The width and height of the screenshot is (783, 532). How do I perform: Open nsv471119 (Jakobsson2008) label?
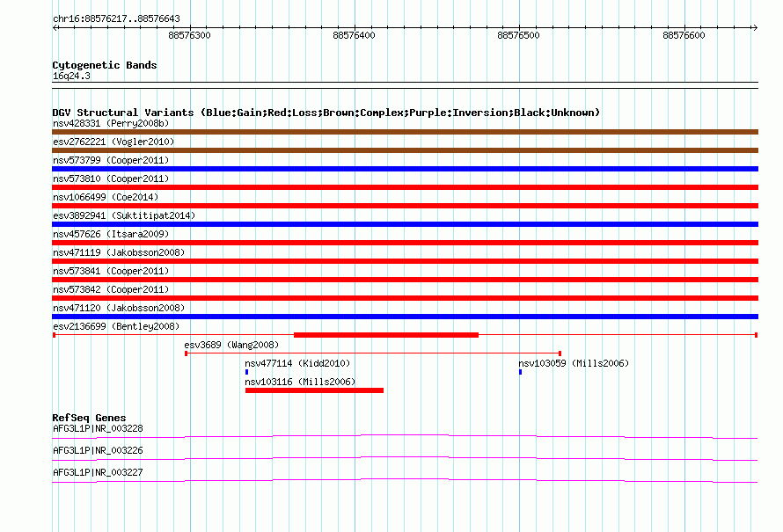(119, 252)
